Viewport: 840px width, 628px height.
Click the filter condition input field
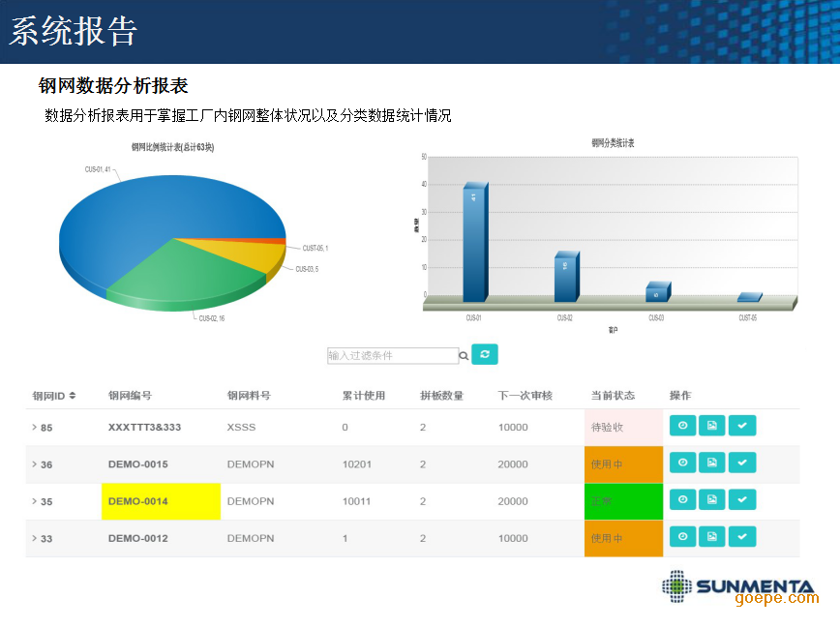click(x=392, y=356)
